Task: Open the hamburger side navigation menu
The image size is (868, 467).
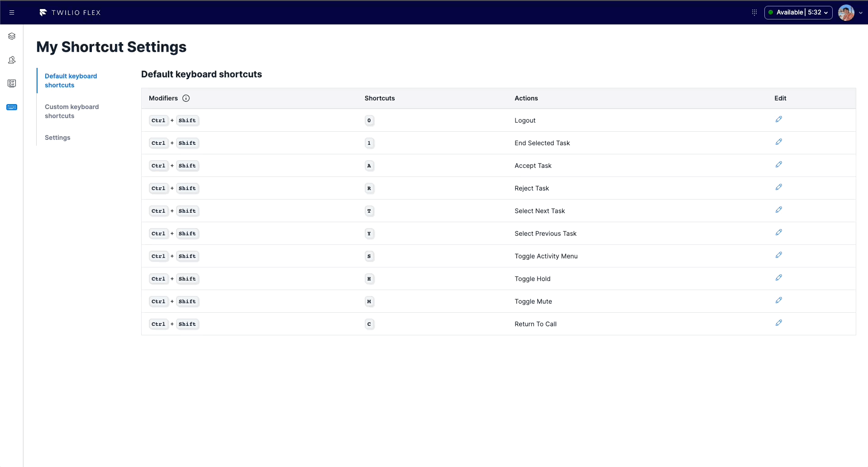Action: [12, 13]
